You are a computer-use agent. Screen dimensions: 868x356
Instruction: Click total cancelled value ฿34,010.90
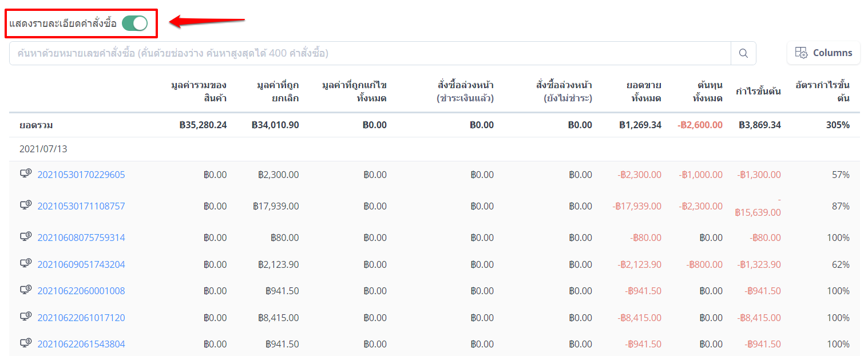pos(275,125)
